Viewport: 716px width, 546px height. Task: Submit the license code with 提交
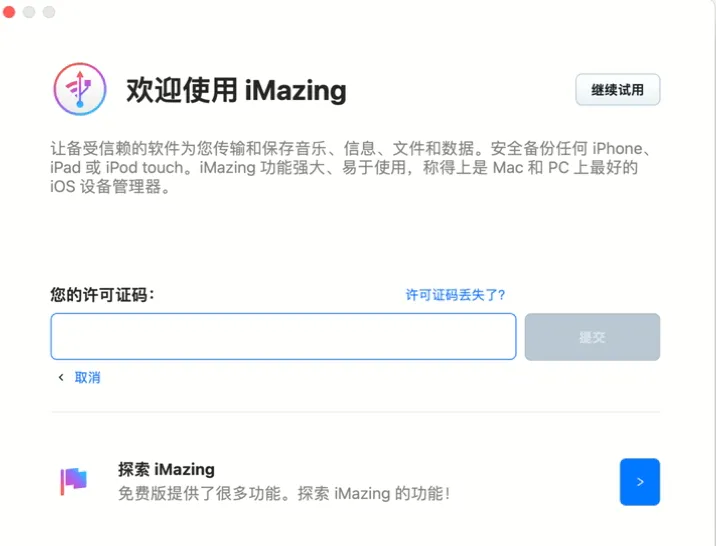tap(592, 337)
